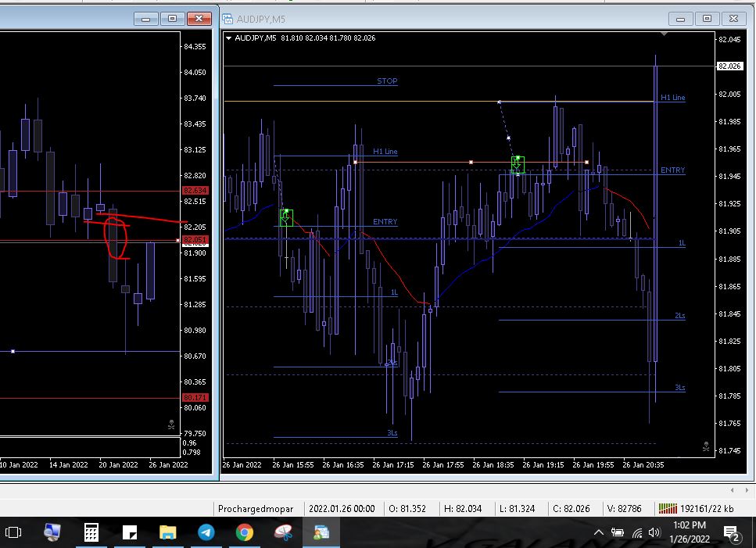Show hidden system tray icons

599,532
